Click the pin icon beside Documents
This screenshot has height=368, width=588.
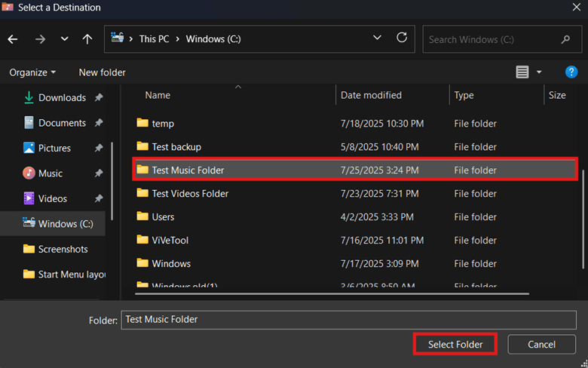point(99,123)
